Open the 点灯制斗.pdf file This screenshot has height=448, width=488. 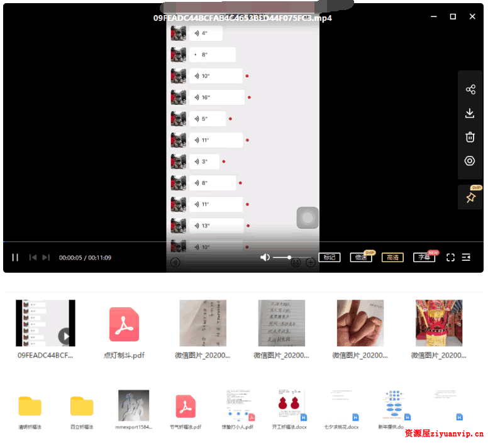point(124,324)
